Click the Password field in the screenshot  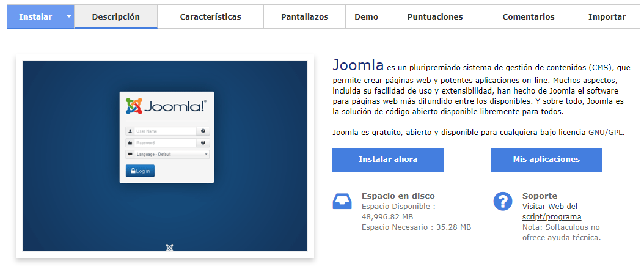pyautogui.click(x=165, y=142)
